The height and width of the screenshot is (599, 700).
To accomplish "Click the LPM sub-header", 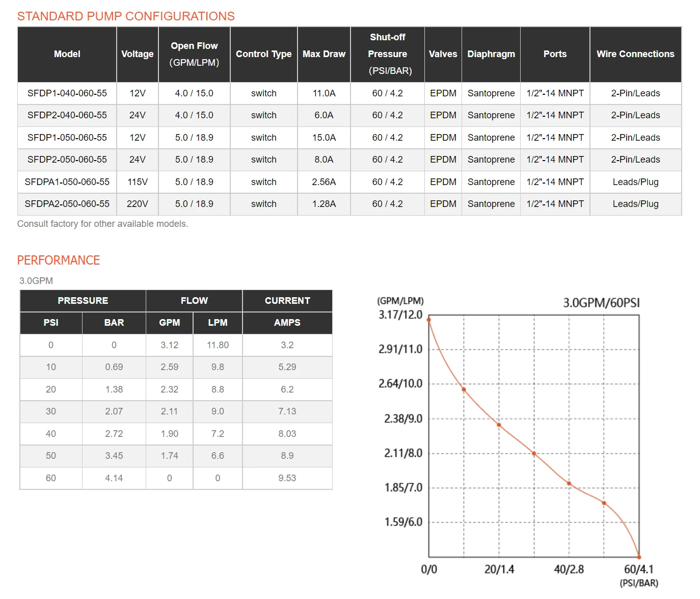I will (218, 323).
